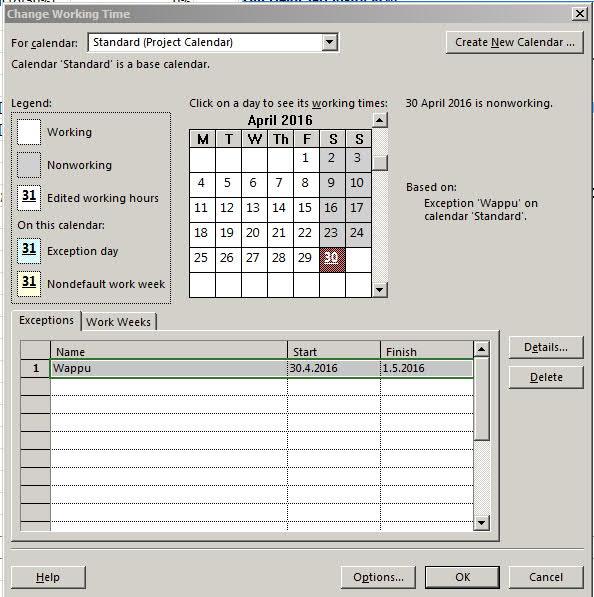Click the Start date cell 30.4.2016
This screenshot has height=597, width=594.
click(334, 369)
